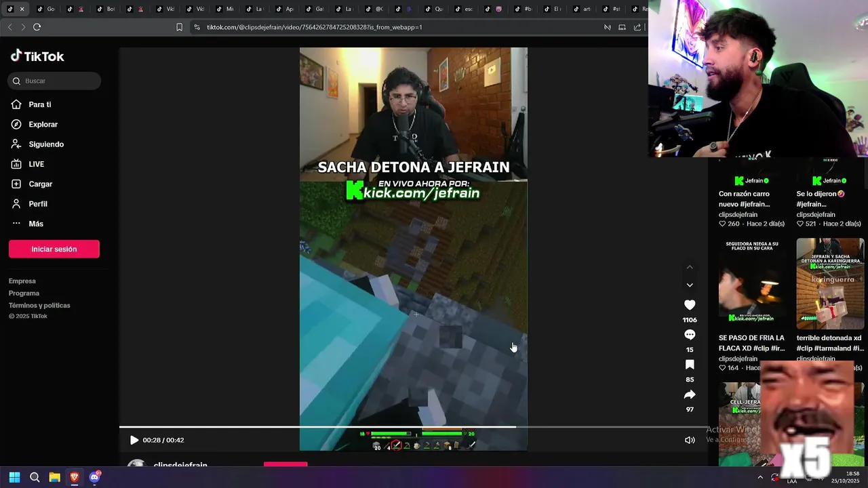868x488 pixels.
Task: Open the Programa footer link
Action: 24,293
